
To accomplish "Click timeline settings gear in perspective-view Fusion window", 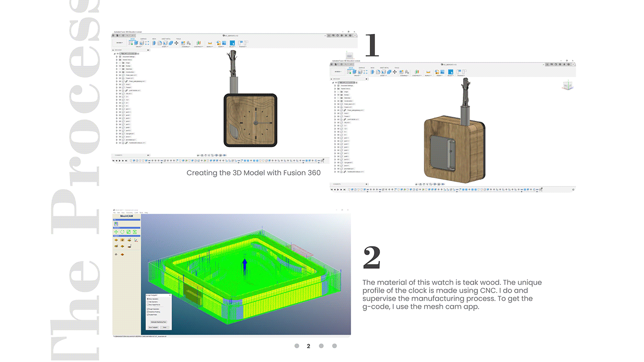I will coord(573,189).
